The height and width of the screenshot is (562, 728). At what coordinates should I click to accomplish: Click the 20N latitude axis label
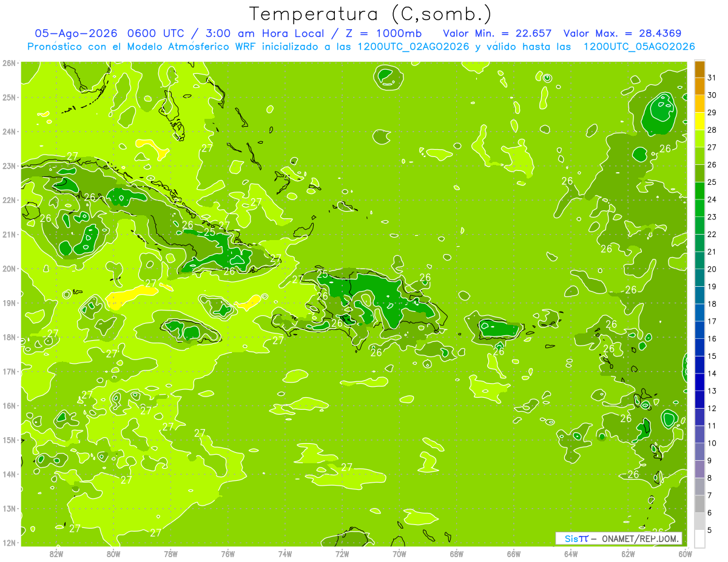(9, 269)
